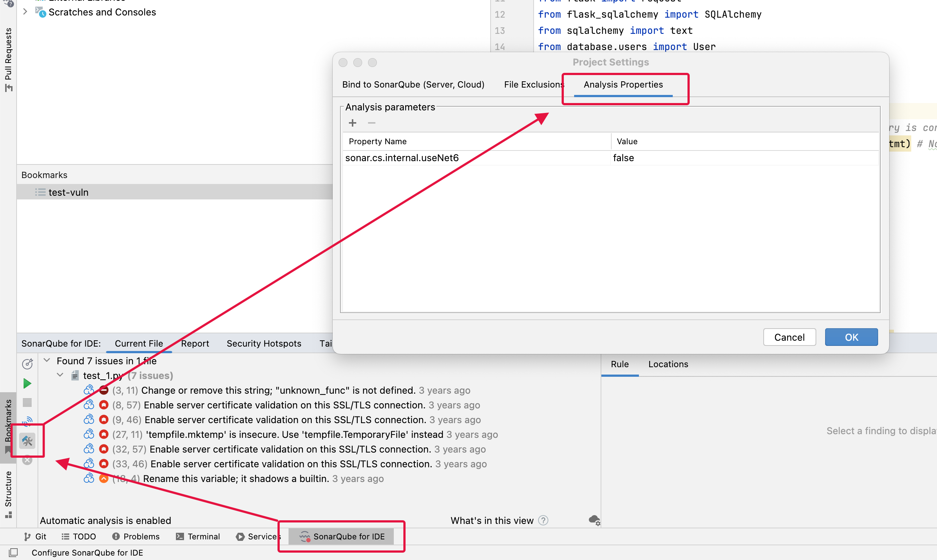Click the 'Configure SonarQube for IDE' status text
The image size is (937, 560).
tap(87, 552)
